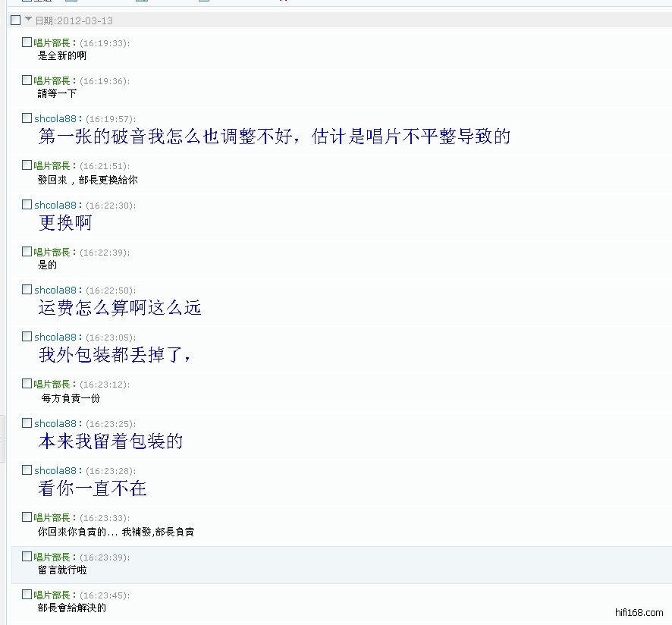Select the checkbox for the 16:19:36 message
This screenshot has width=672, height=625.
(27, 80)
